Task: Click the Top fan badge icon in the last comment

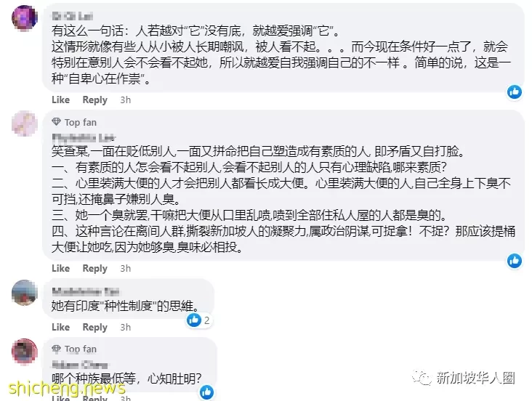Action: coord(56,349)
